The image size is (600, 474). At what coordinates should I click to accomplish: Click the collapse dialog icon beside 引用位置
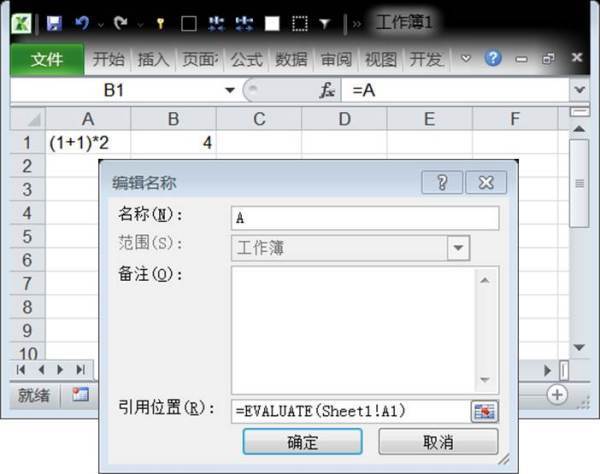(485, 410)
